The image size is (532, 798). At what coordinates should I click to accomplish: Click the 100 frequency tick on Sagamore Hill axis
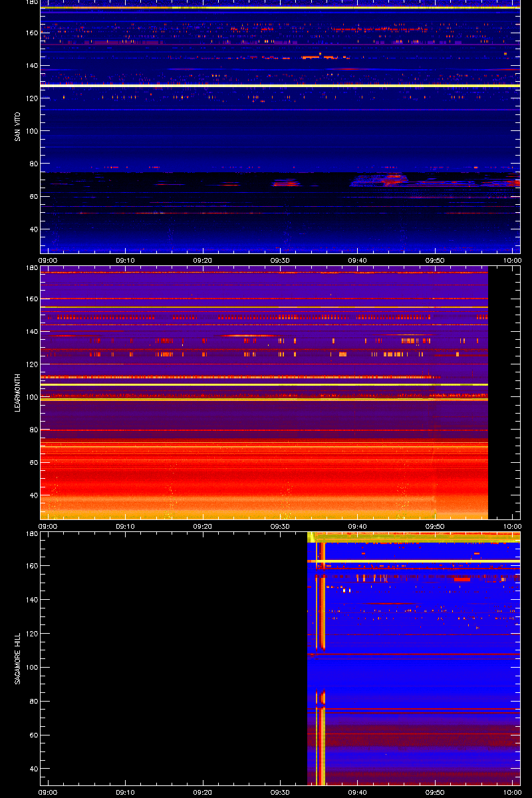pyautogui.click(x=31, y=668)
